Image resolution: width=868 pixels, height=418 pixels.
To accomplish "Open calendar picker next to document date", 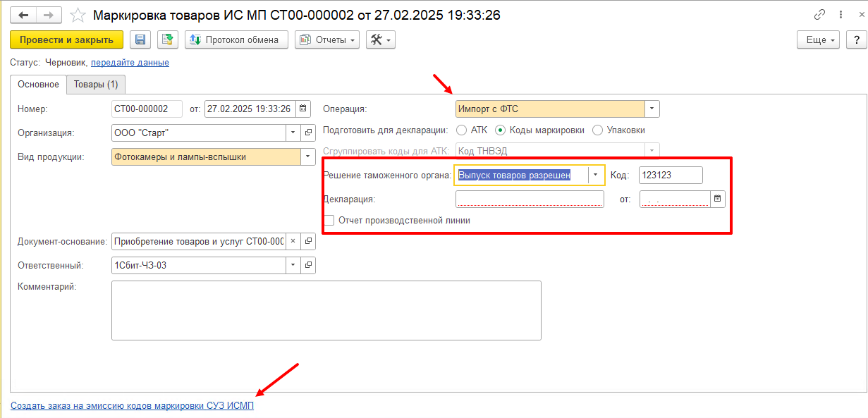I will 303,109.
